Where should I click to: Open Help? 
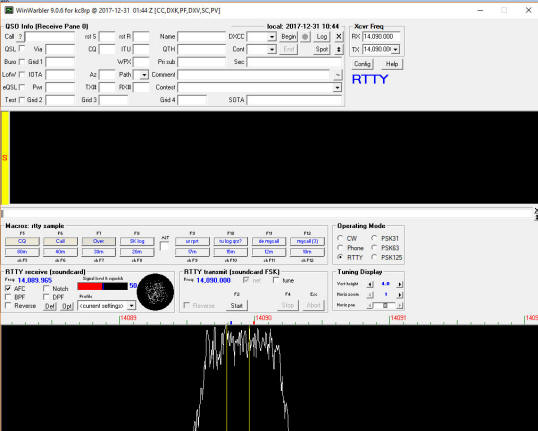pyautogui.click(x=392, y=64)
